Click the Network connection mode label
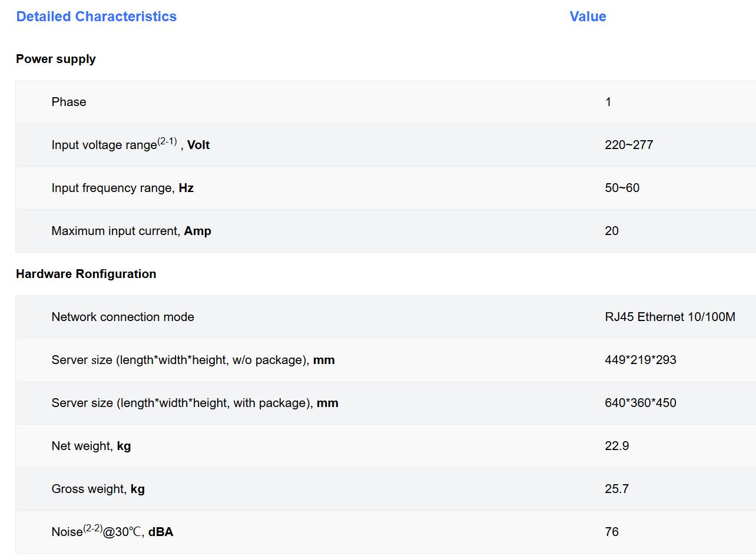 (122, 317)
